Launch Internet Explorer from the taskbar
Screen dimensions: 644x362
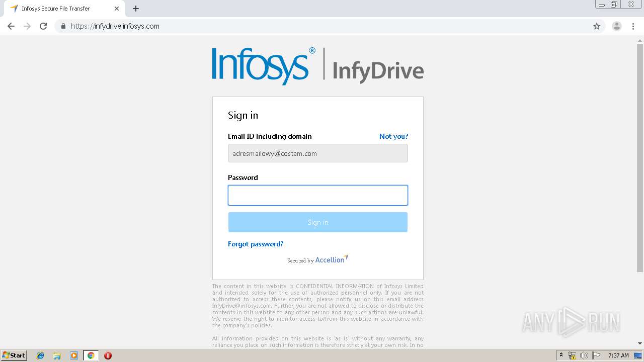pos(40,355)
